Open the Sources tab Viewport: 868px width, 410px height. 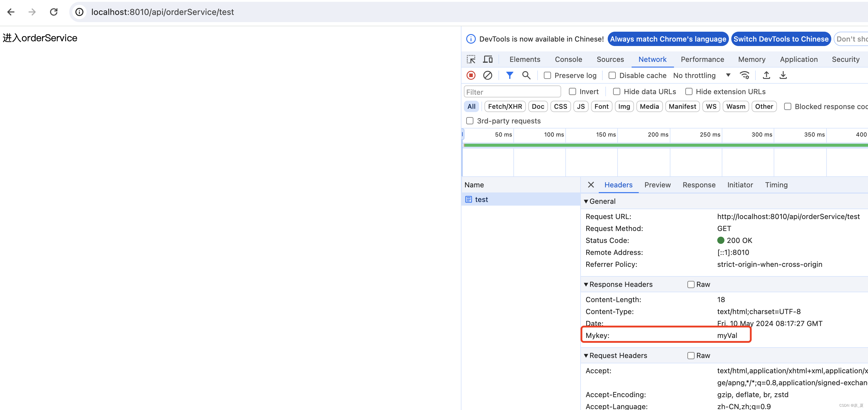coord(610,59)
